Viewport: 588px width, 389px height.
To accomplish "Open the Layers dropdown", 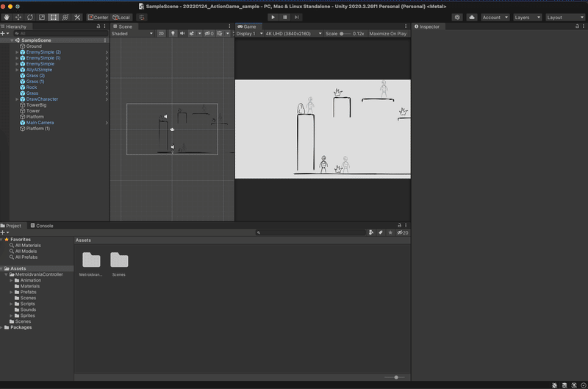I will click(527, 17).
